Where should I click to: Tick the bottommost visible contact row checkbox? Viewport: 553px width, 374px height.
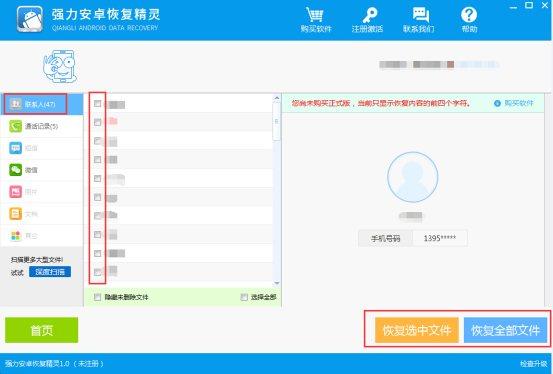97,272
